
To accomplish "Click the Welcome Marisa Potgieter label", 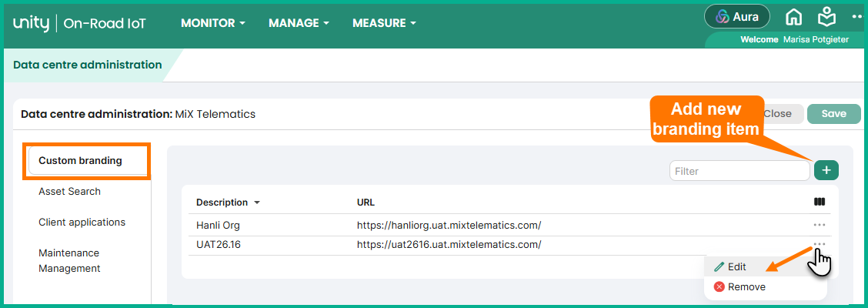I will tap(794, 40).
